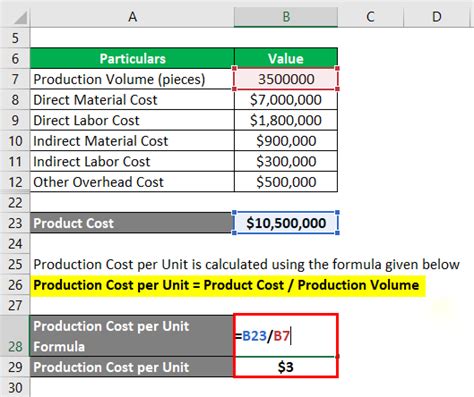Select row 8 header
Image resolution: width=474 pixels, height=397 pixels.
[x=15, y=100]
